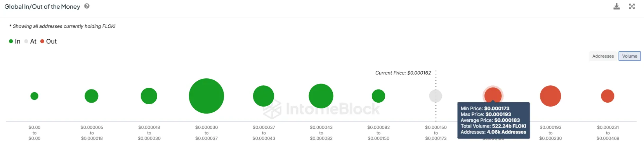Screen dimensions: 644x145
Task: Click the fullscreen expand icon
Action: pyautogui.click(x=632, y=6)
